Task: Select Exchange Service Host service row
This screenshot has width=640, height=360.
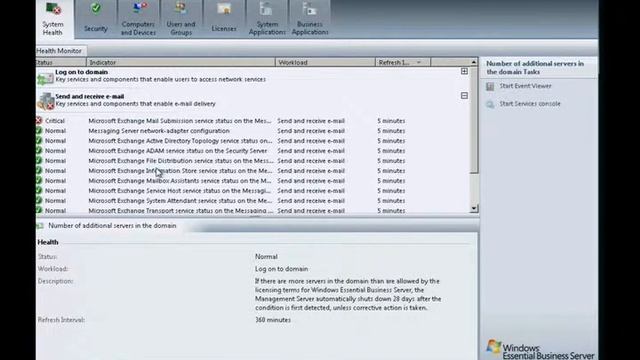Action: click(253, 191)
